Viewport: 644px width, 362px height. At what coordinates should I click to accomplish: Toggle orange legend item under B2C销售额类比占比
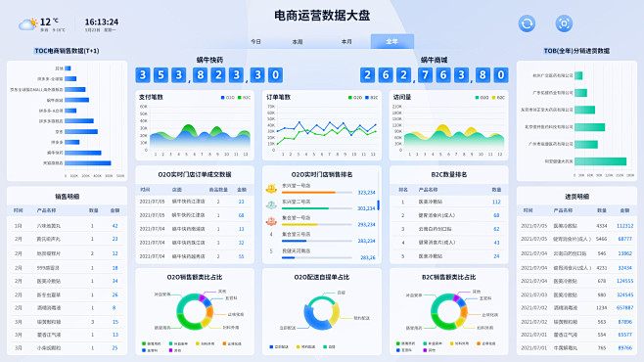(486, 343)
